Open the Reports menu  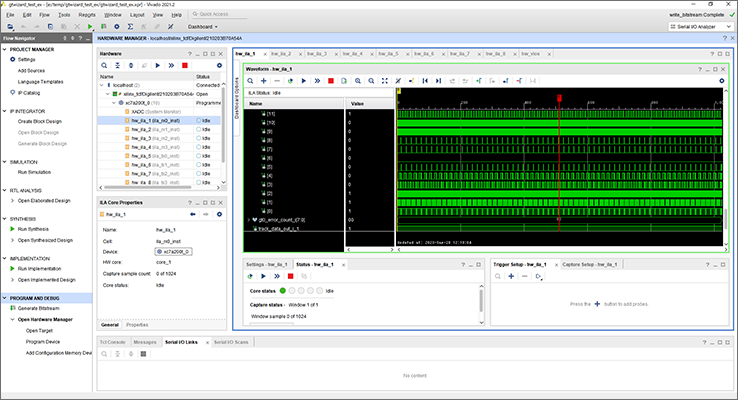click(87, 16)
